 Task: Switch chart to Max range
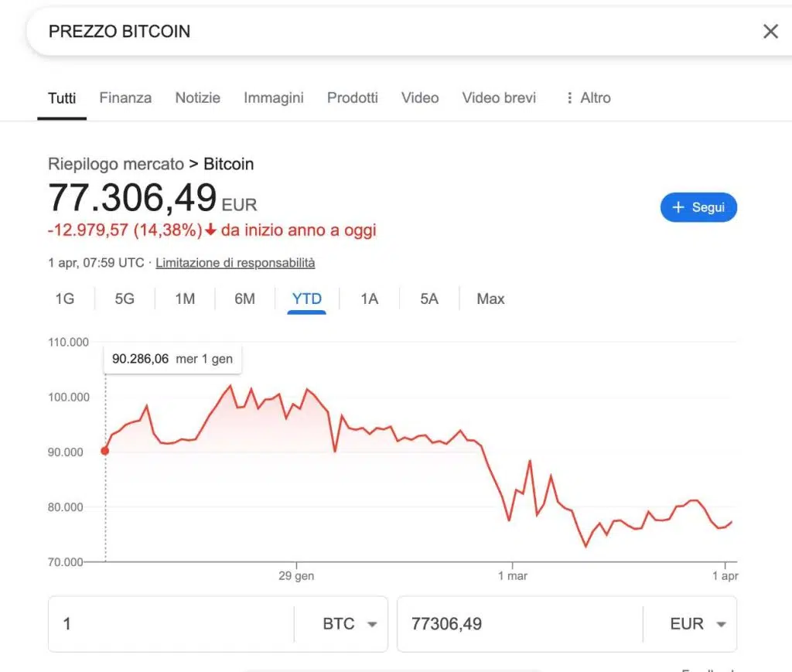(490, 298)
